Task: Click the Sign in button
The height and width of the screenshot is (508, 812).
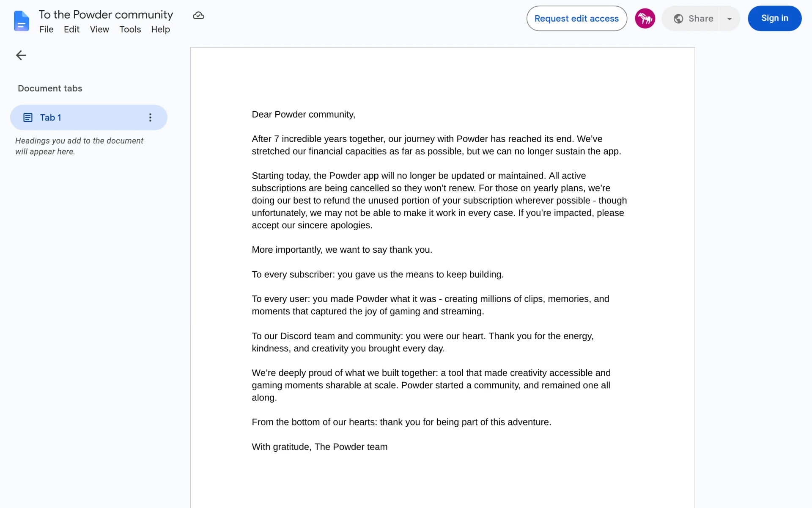Action: click(x=774, y=19)
